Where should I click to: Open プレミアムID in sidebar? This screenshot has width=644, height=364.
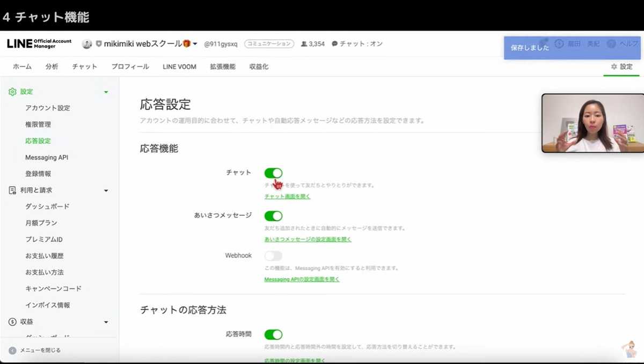[44, 240]
